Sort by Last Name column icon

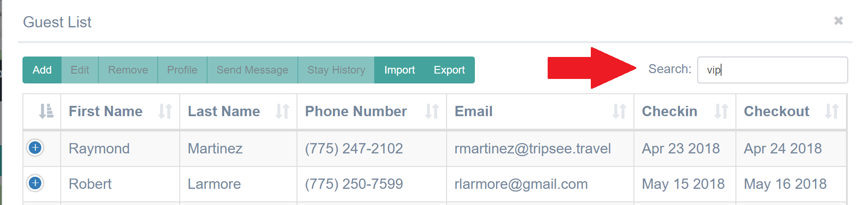click(x=282, y=111)
